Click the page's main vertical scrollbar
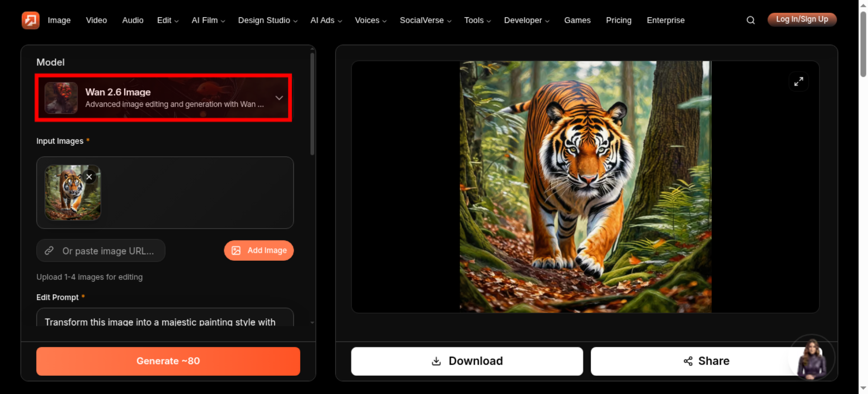 (x=863, y=45)
